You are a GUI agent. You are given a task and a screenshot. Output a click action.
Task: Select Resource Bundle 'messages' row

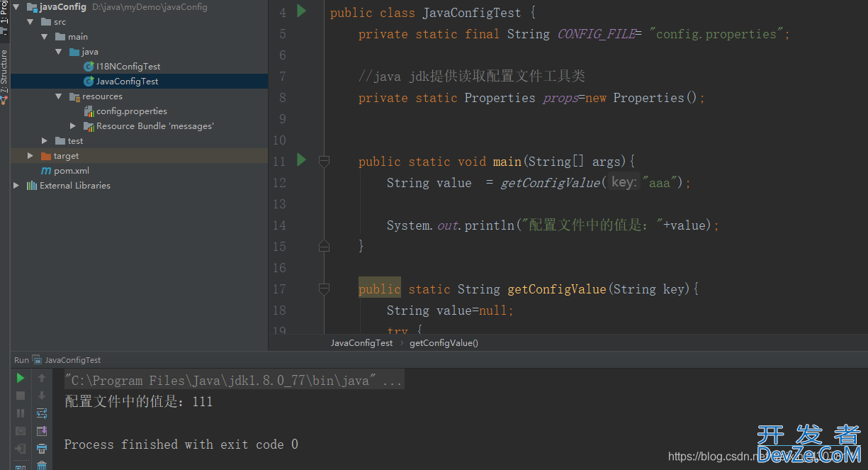tap(139, 126)
